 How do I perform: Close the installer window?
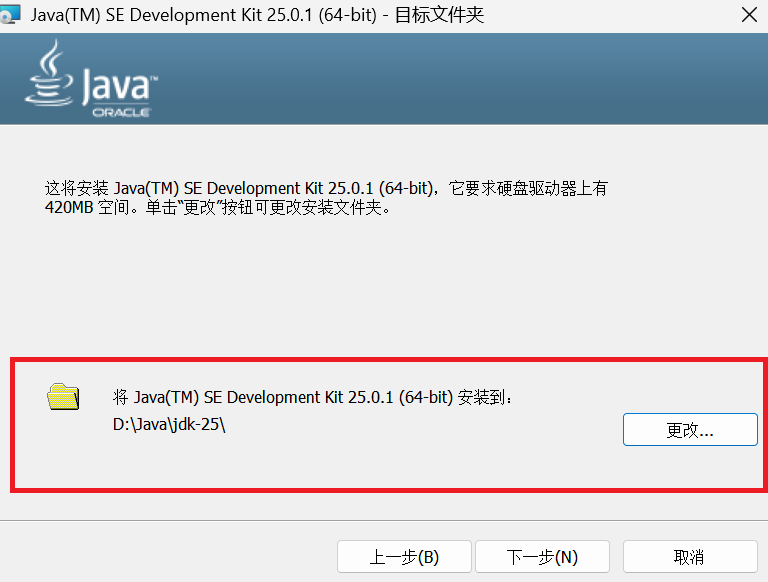(x=749, y=15)
